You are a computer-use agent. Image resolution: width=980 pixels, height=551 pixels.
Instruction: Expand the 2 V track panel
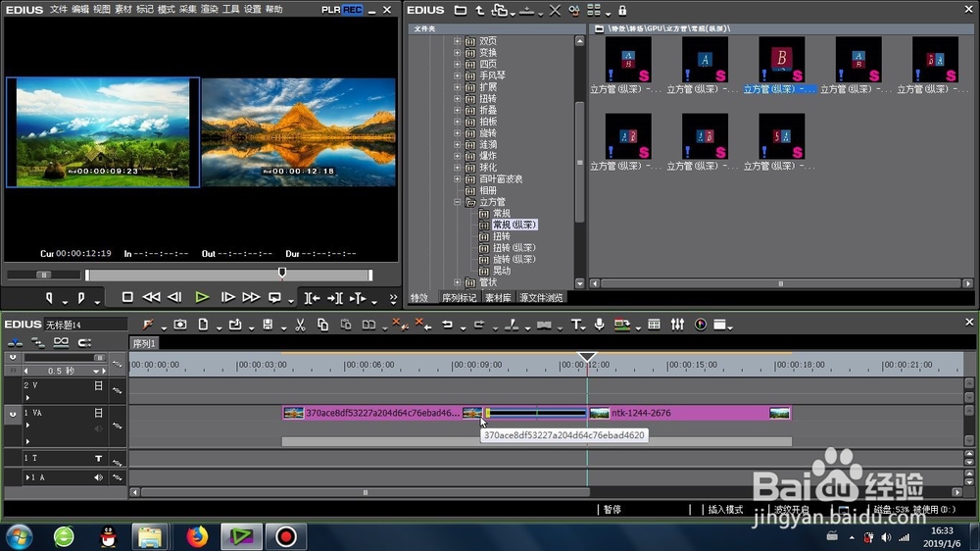tap(27, 398)
